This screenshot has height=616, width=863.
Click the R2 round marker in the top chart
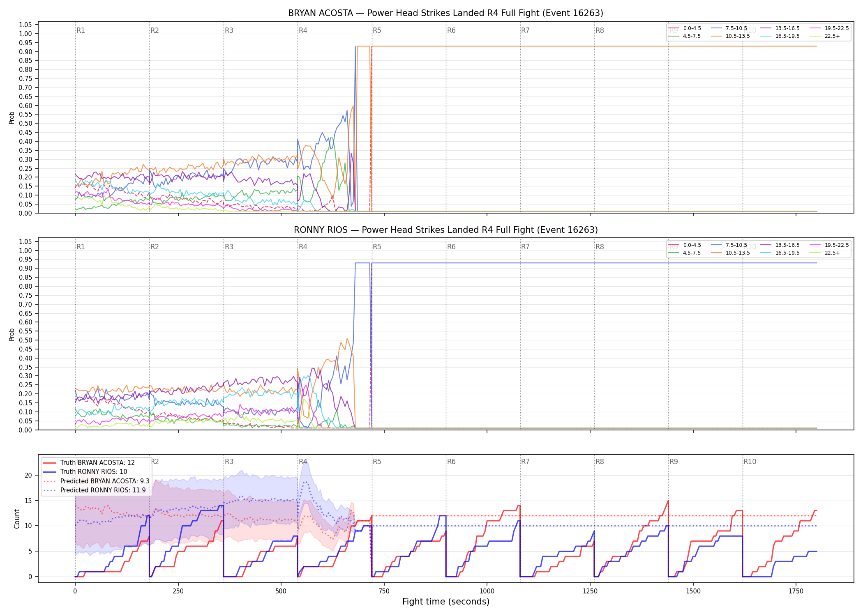pos(155,30)
